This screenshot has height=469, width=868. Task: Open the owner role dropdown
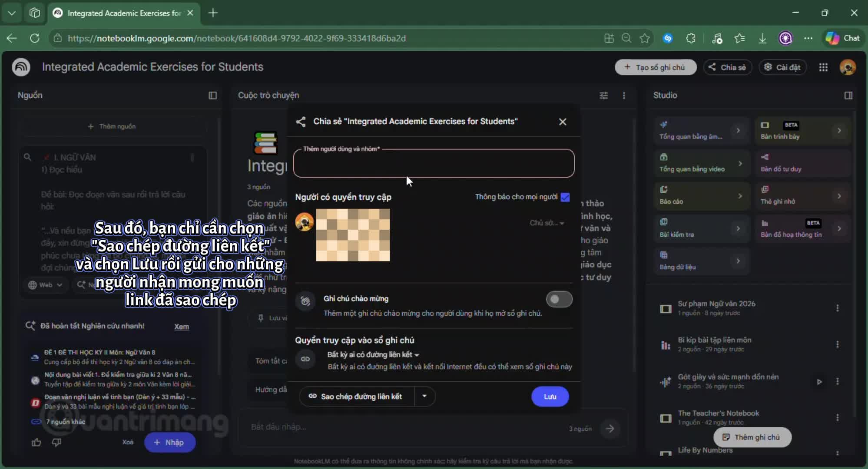point(547,223)
